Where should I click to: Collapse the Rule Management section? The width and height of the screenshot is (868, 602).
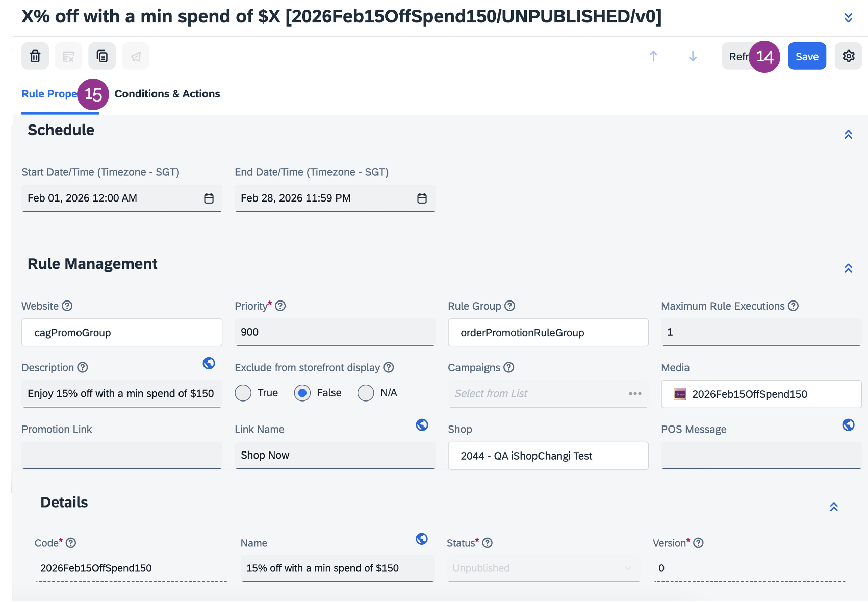(848, 268)
